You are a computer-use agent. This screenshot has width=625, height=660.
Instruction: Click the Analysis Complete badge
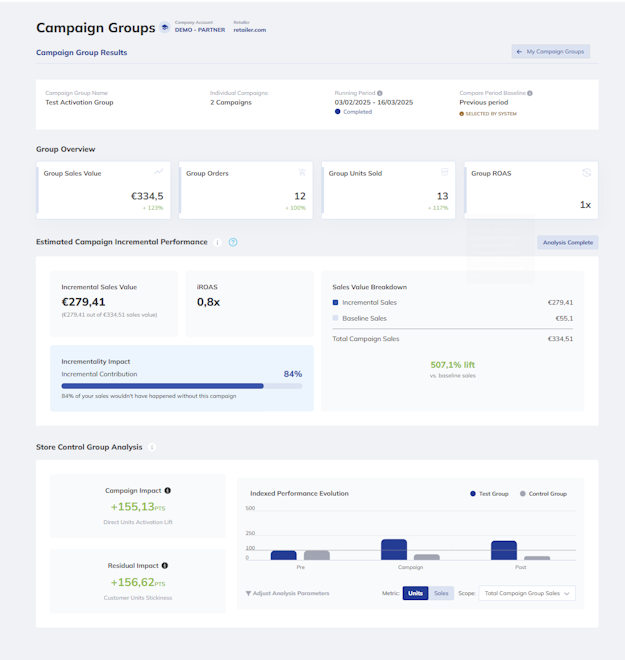[568, 242]
